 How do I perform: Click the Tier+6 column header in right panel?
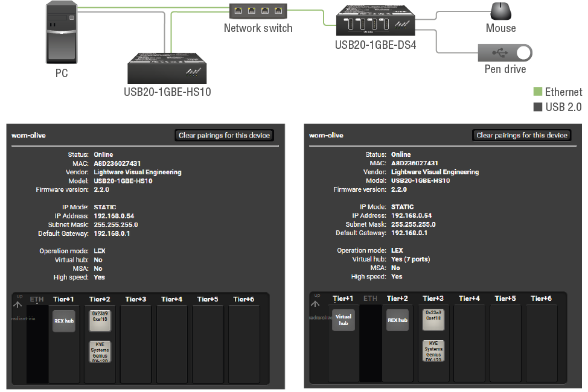(x=541, y=299)
